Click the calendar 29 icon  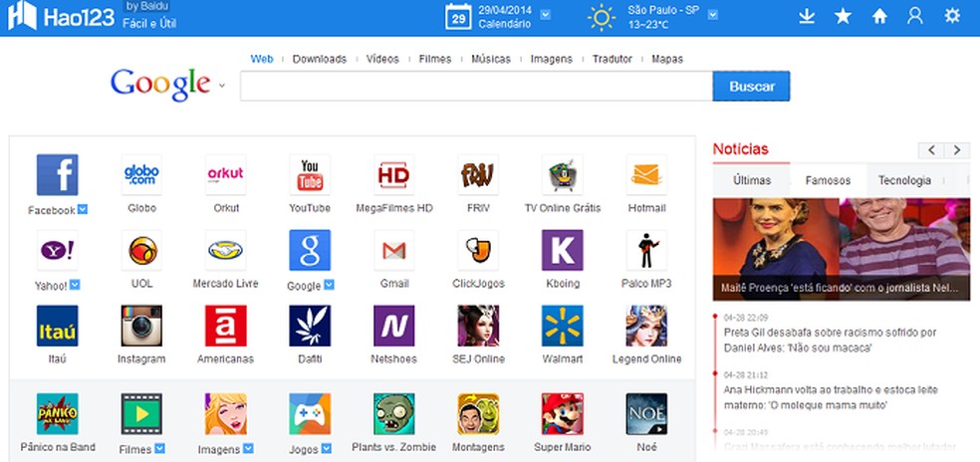pos(458,17)
